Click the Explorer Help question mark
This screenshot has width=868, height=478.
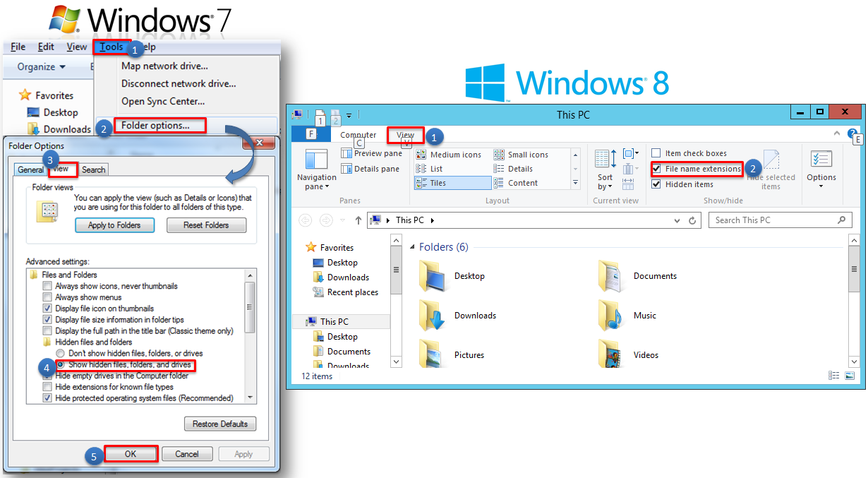(851, 133)
